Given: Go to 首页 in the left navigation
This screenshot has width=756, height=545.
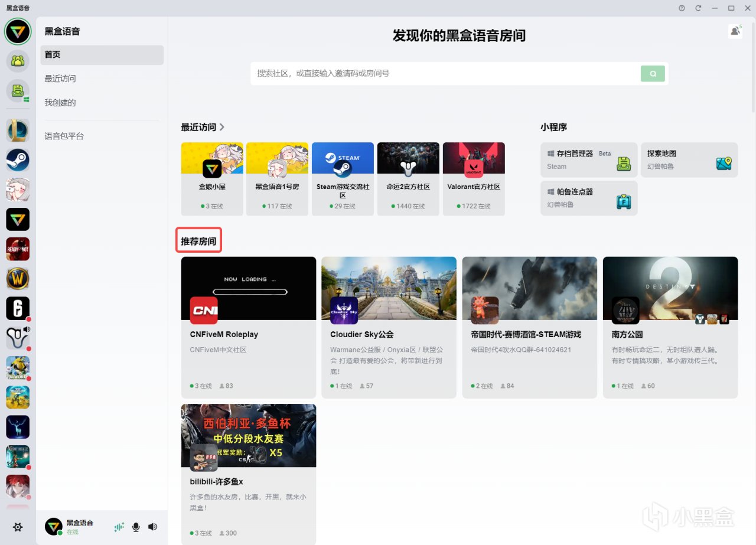Looking at the screenshot, I should 102,55.
